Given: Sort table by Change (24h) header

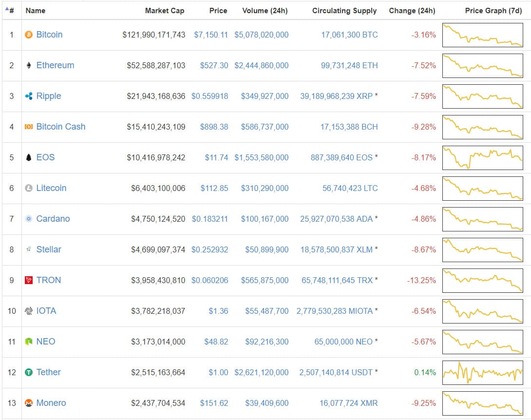Looking at the screenshot, I should coord(412,11).
